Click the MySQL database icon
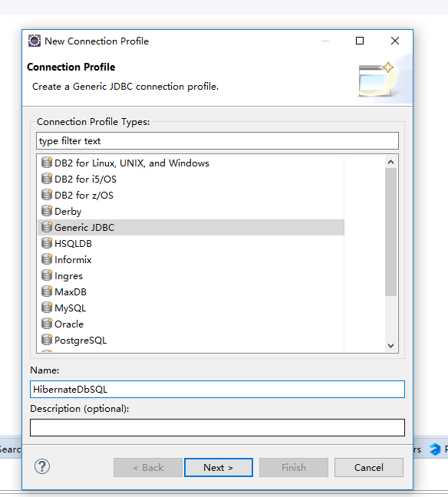The height and width of the screenshot is (497, 448). pos(47,308)
